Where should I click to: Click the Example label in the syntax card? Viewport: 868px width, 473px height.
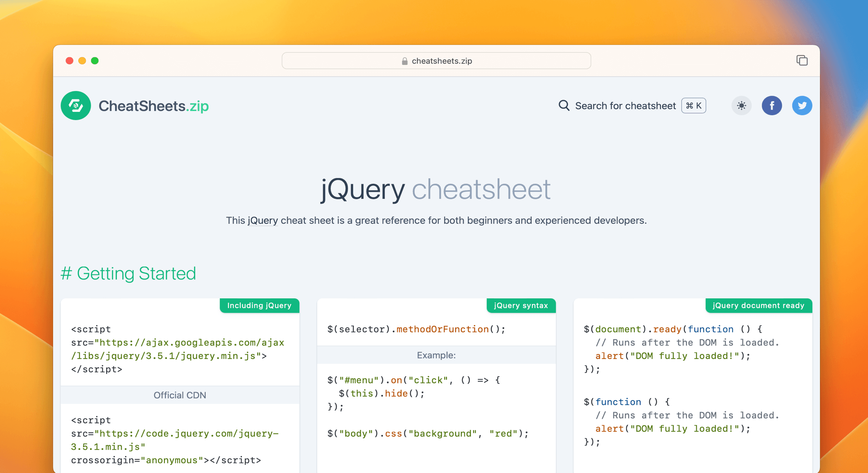(x=436, y=355)
